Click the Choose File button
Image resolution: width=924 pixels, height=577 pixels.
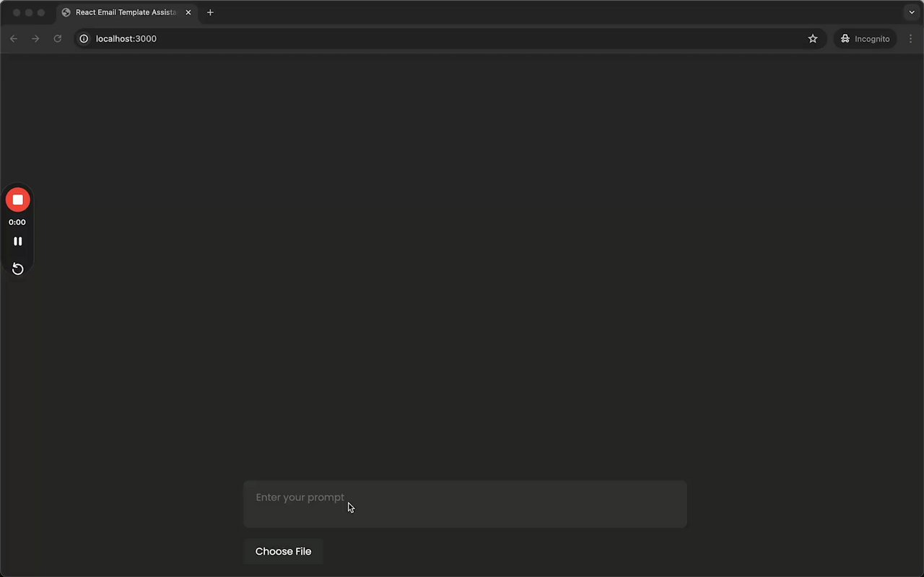click(x=283, y=551)
